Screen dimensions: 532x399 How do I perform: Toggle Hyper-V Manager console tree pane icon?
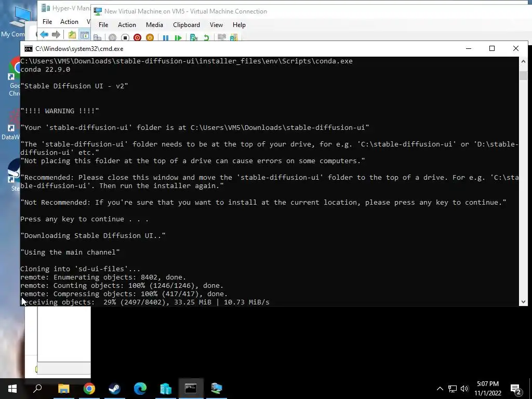click(x=84, y=34)
